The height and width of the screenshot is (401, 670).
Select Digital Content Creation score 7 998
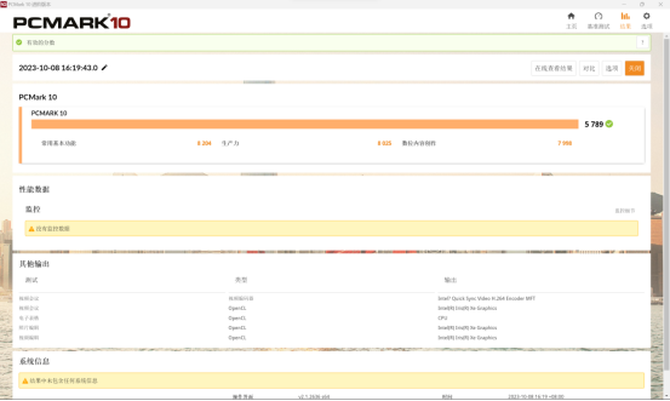click(564, 143)
